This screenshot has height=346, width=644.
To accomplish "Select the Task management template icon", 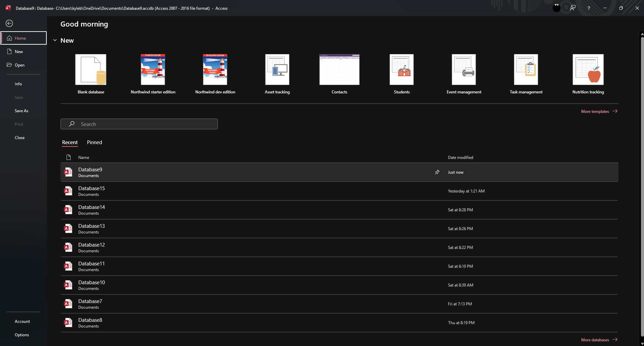I will pyautogui.click(x=526, y=70).
